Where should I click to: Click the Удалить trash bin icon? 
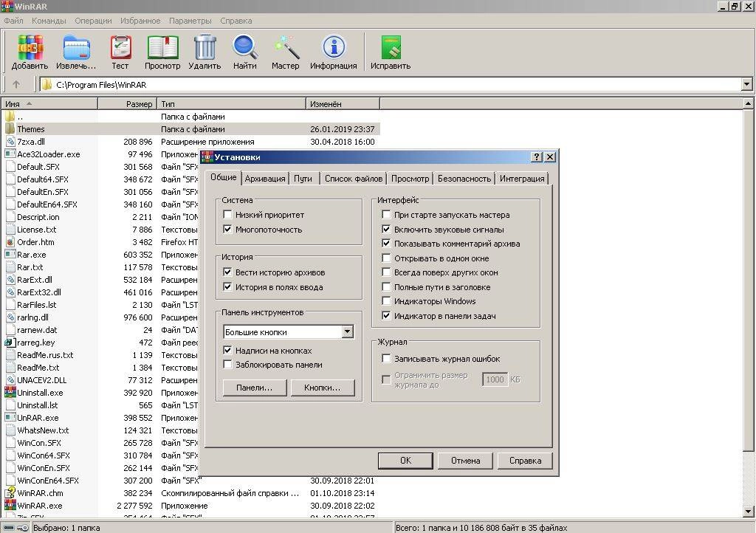[205, 47]
